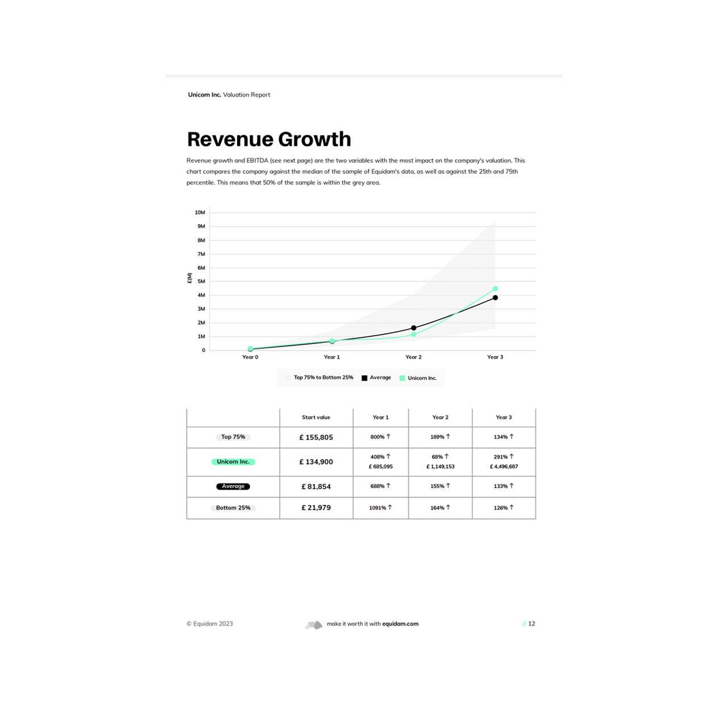Click the green Unicorn Inc. Year 2 data point

tap(413, 334)
